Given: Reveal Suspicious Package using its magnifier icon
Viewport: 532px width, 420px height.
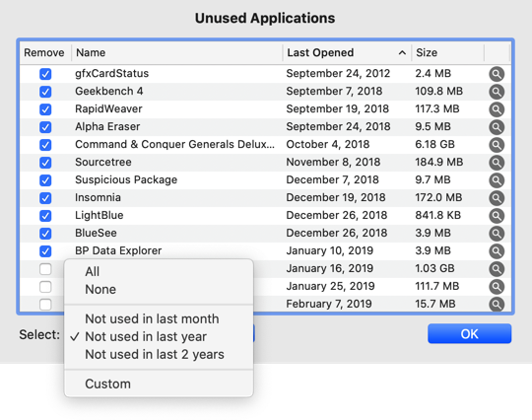Looking at the screenshot, I should pyautogui.click(x=497, y=180).
